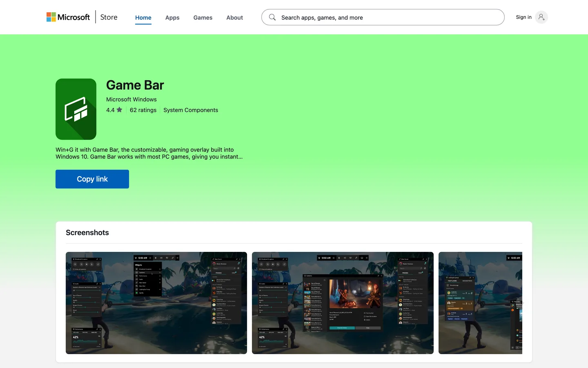Go to the Games tab

(x=203, y=18)
